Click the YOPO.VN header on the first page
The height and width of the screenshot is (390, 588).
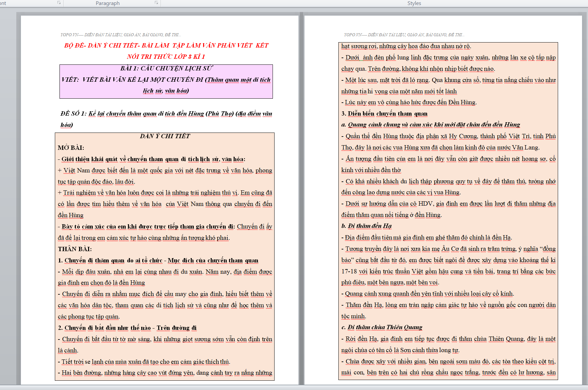point(121,35)
